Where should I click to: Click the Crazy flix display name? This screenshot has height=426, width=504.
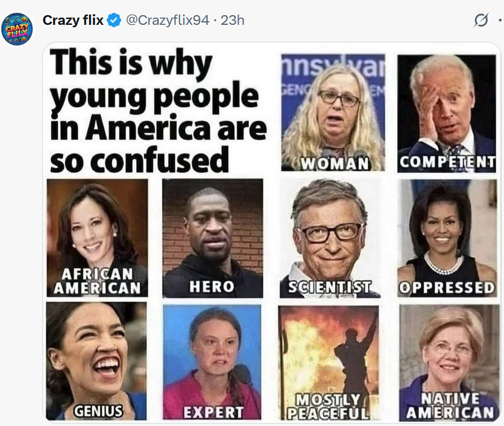[73, 21]
